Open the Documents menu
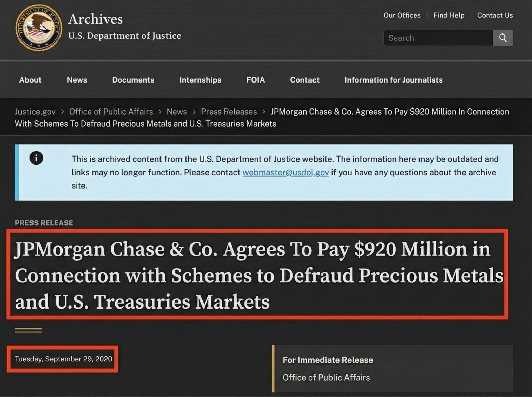This screenshot has width=532, height=397. pyautogui.click(x=133, y=80)
